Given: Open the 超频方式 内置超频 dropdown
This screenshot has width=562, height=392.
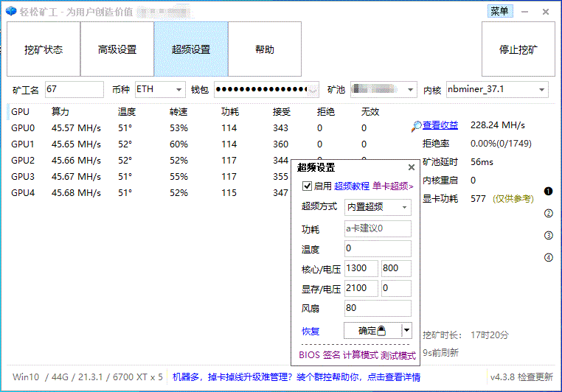Looking at the screenshot, I should (x=404, y=208).
